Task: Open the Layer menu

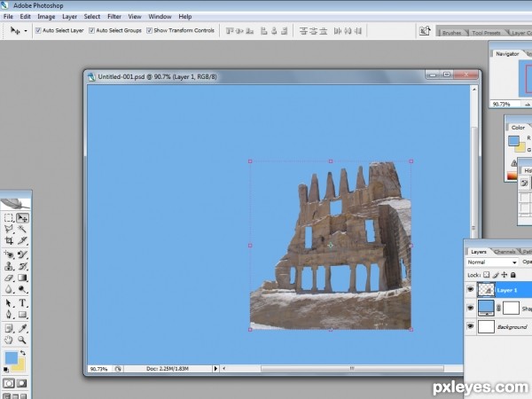Action: pyautogui.click(x=69, y=16)
